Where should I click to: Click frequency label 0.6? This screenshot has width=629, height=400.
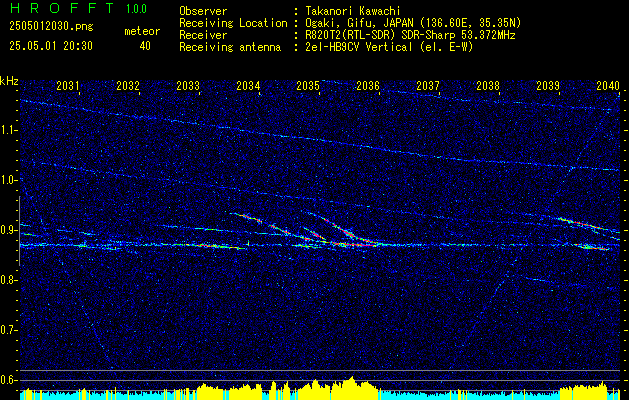point(8,380)
